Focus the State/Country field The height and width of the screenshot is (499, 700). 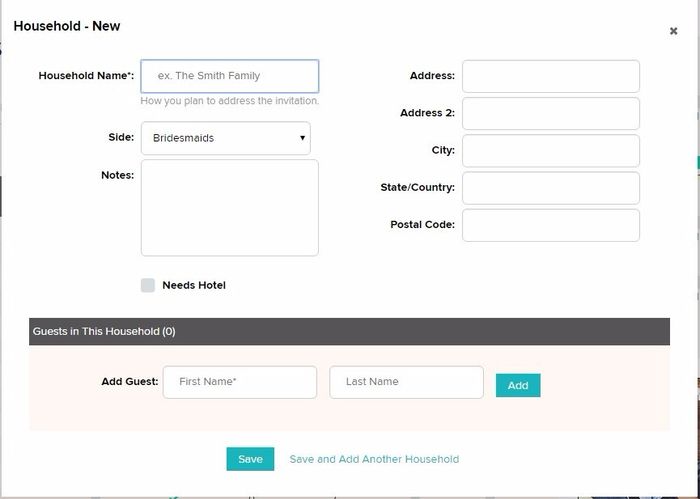(x=550, y=187)
